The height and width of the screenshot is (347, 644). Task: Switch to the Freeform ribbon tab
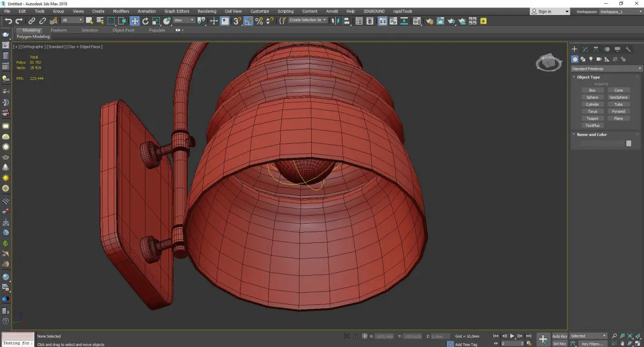tap(58, 30)
